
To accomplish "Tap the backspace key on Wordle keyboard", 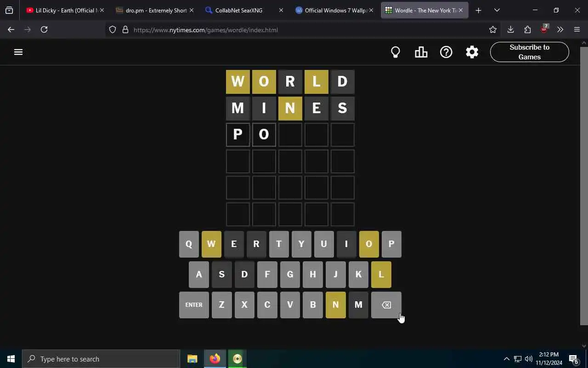I will coord(386,305).
